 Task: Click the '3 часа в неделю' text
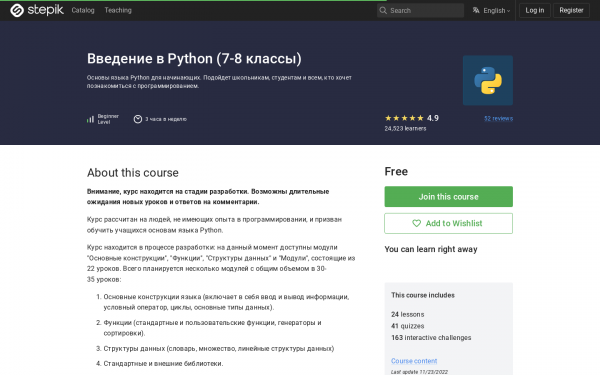click(166, 119)
